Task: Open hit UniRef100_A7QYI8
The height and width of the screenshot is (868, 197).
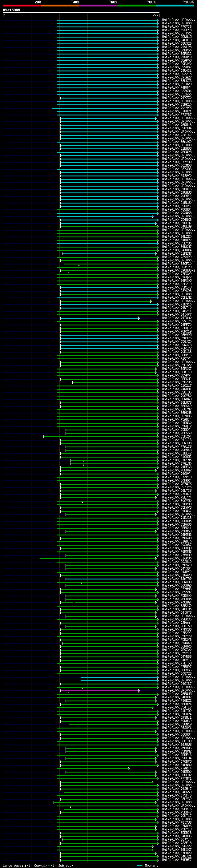Action: (x=177, y=26)
